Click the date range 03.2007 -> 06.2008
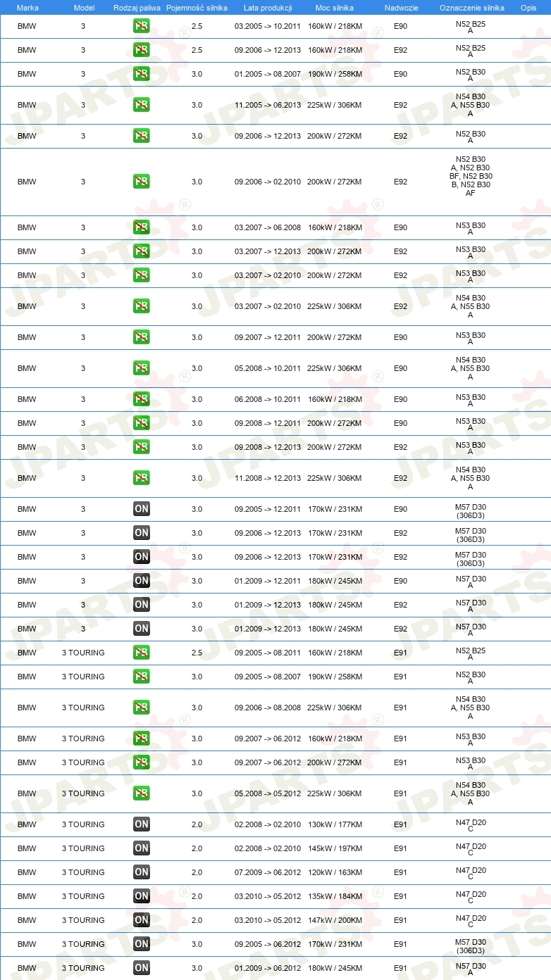 [268, 228]
